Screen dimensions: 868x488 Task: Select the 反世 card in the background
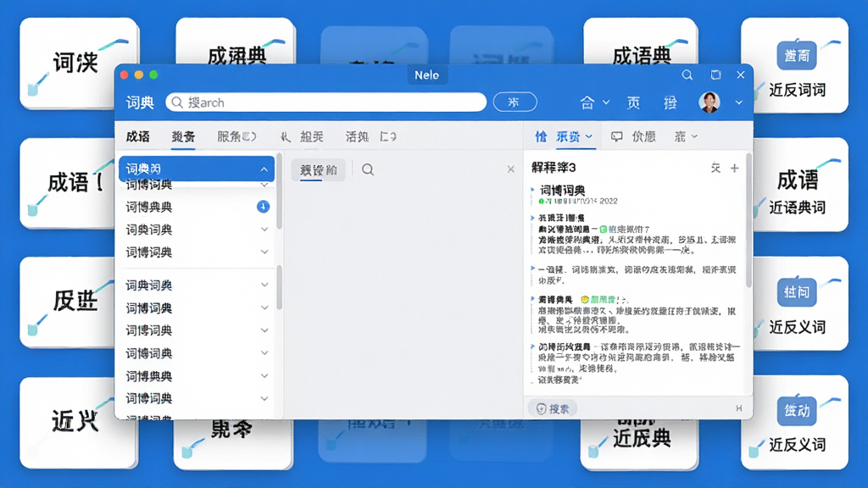coord(68,302)
